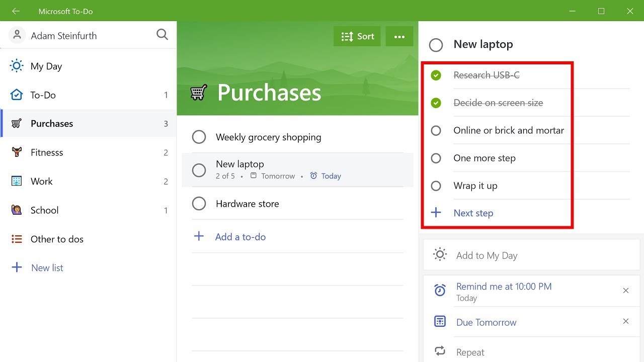The height and width of the screenshot is (362, 644).
Task: Click the alarm clock reminder icon
Action: [x=440, y=290]
